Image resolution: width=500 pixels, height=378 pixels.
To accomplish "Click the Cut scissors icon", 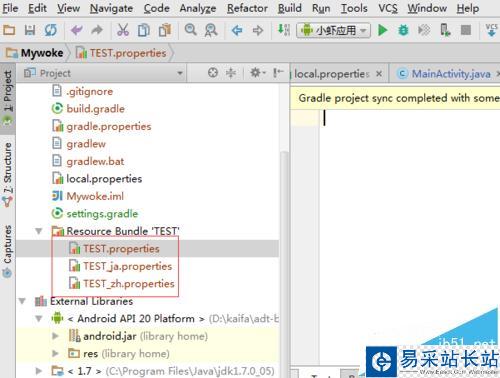I will point(123,30).
